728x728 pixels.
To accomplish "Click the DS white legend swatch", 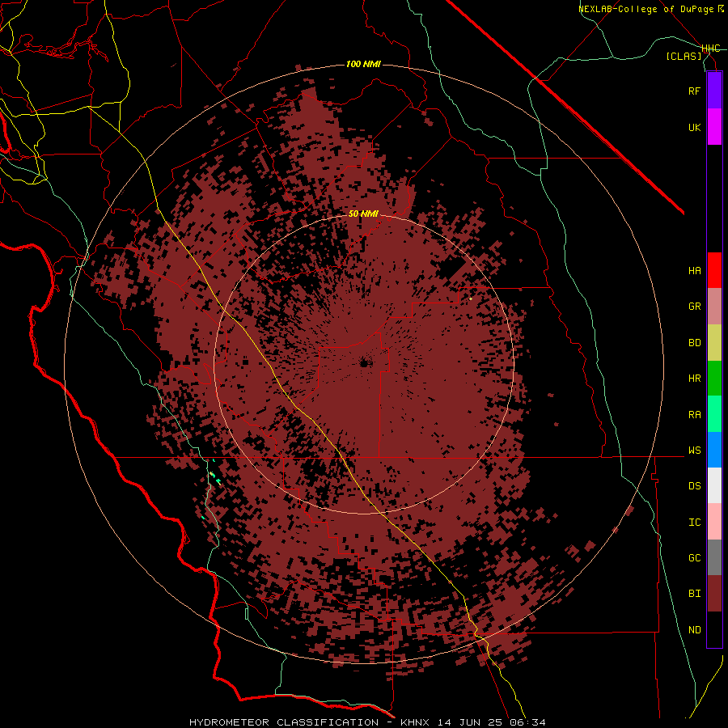I will (x=714, y=485).
